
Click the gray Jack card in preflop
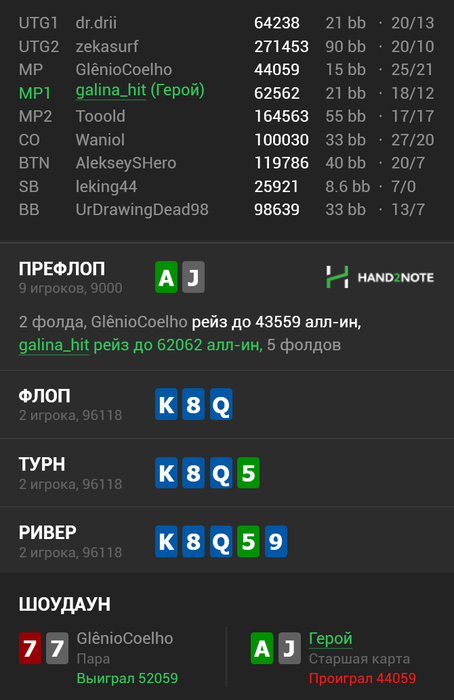pyautogui.click(x=193, y=277)
